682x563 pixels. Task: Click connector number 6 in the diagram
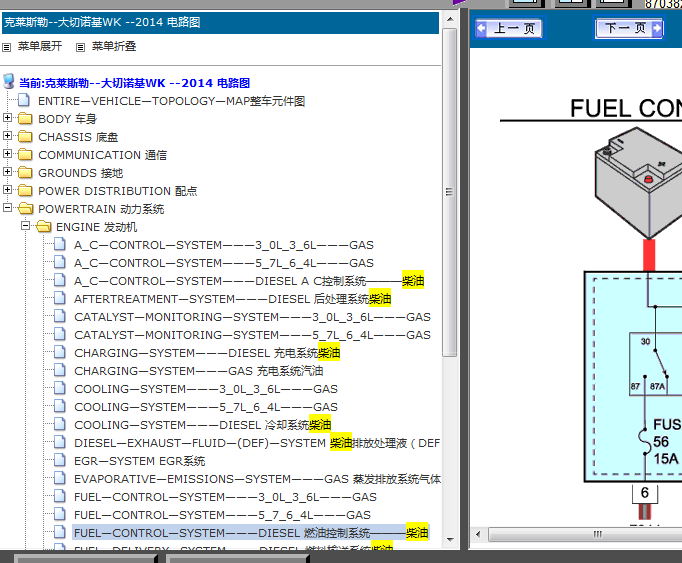(x=645, y=493)
